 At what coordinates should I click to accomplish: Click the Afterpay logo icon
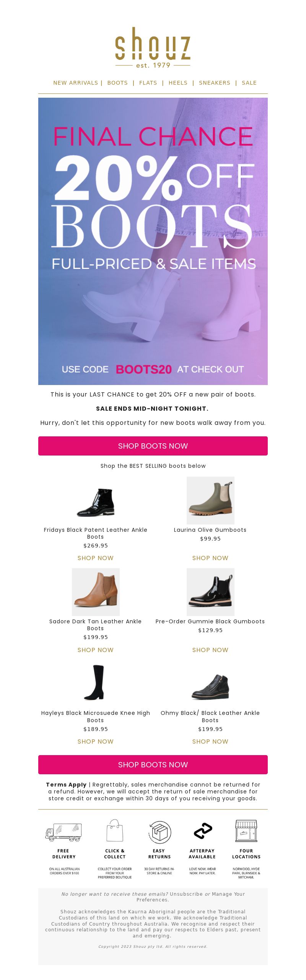pos(203,831)
